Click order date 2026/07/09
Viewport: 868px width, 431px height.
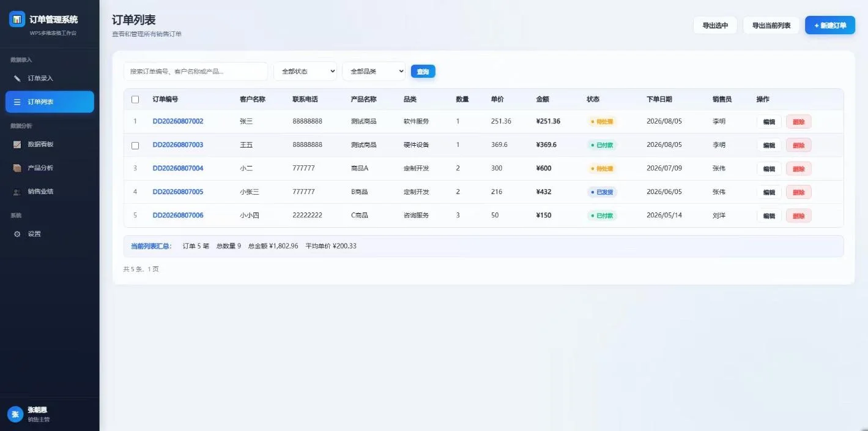(x=664, y=168)
